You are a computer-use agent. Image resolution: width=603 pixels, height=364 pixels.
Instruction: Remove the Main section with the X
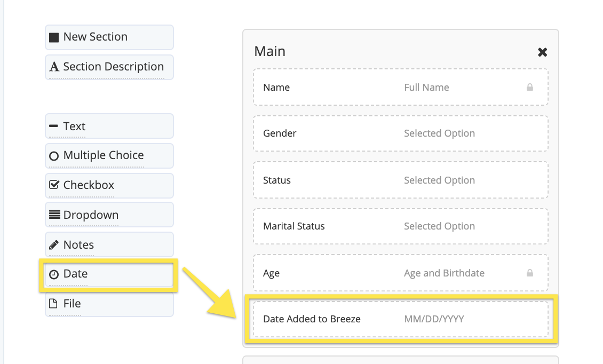tap(542, 52)
